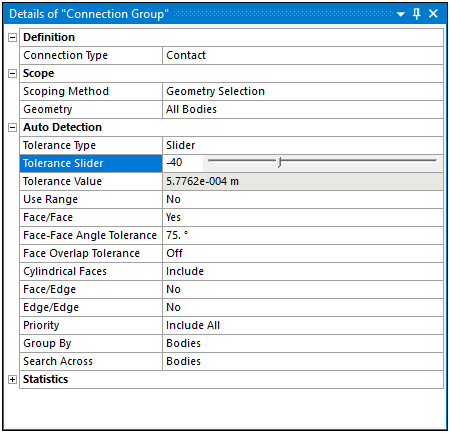Pin the Details panel with pushpin icon

[x=416, y=14]
